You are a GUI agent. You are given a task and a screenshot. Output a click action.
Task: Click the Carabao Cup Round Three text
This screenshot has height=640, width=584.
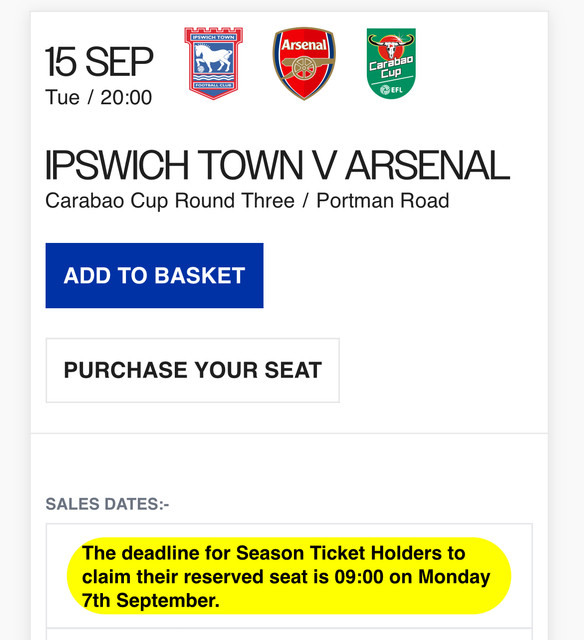pyautogui.click(x=170, y=201)
